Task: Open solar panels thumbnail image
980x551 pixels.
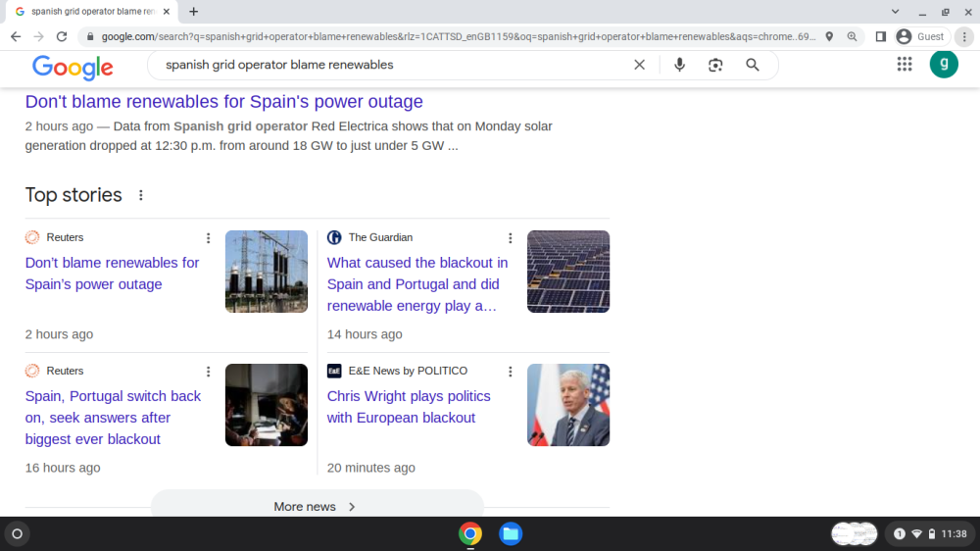Action: [x=568, y=272]
